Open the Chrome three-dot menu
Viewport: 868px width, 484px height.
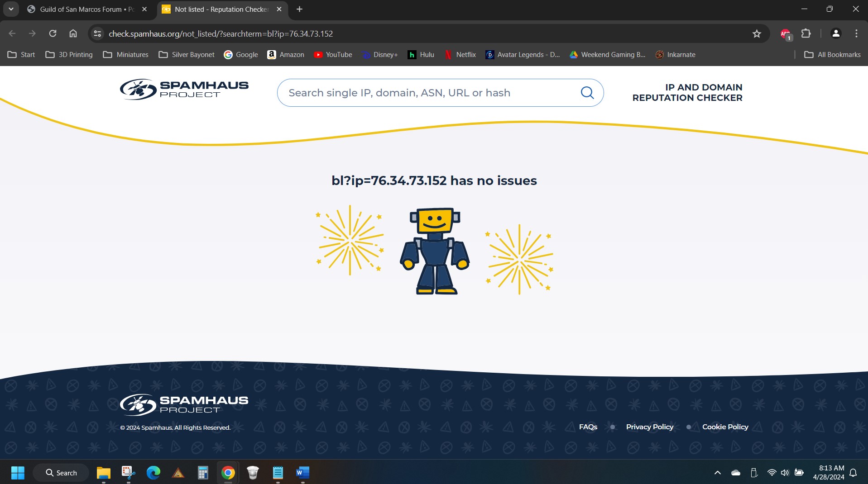[x=856, y=33]
